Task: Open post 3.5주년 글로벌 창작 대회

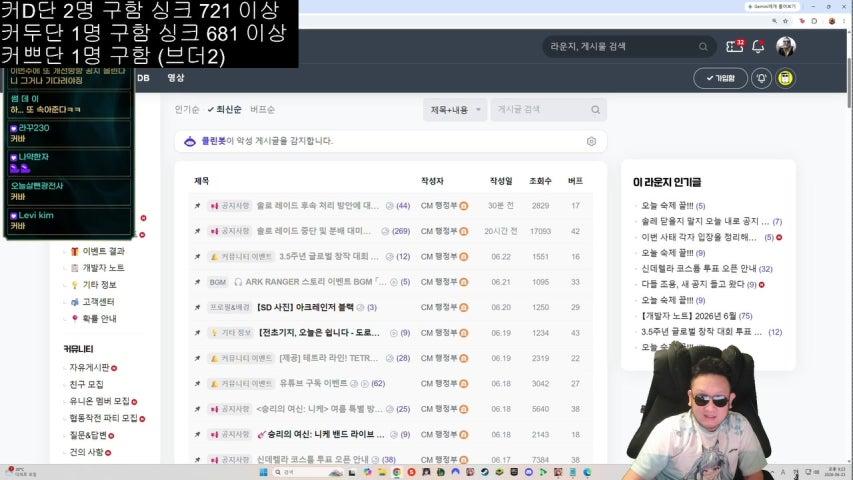Action: click(x=329, y=256)
